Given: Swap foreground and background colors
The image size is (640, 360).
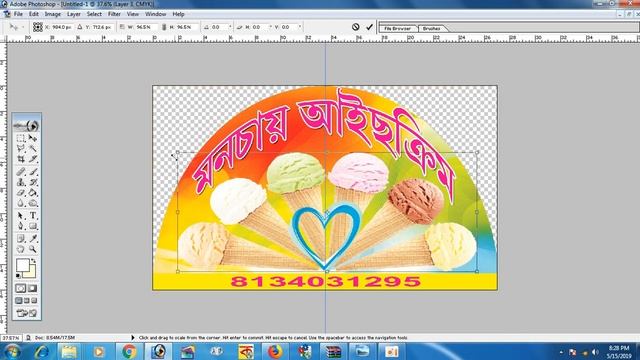Looking at the screenshot, I should (33, 260).
